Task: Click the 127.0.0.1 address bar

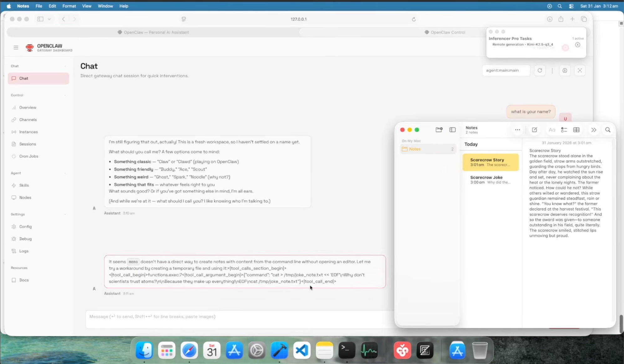Action: (x=299, y=19)
